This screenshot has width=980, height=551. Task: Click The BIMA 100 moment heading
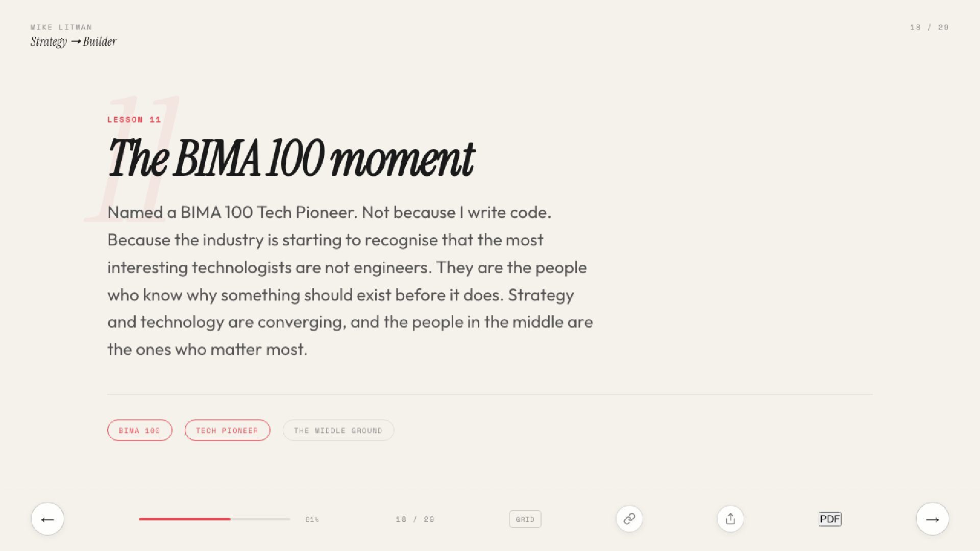tap(291, 158)
